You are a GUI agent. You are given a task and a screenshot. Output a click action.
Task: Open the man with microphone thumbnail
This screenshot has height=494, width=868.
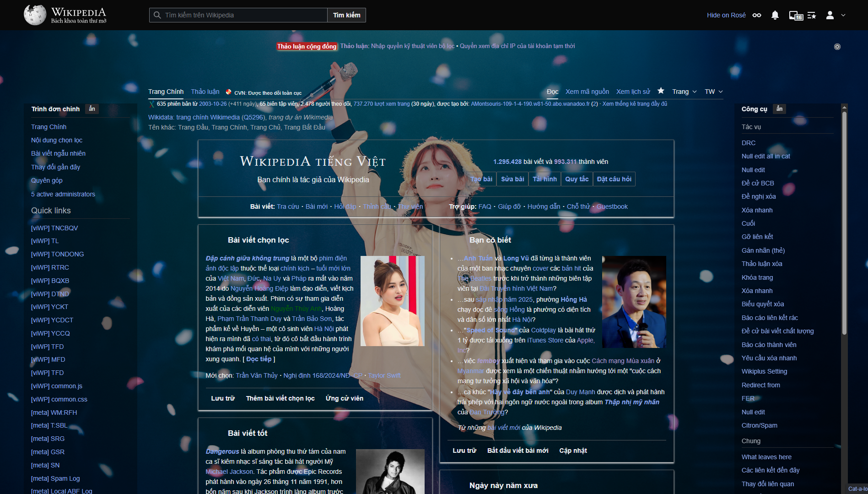tap(634, 302)
